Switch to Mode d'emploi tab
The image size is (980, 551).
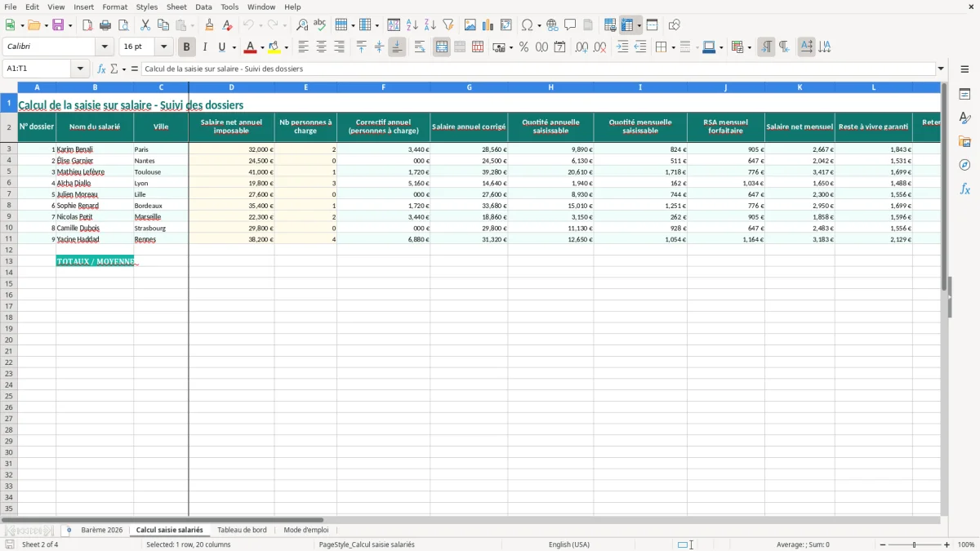tap(306, 531)
